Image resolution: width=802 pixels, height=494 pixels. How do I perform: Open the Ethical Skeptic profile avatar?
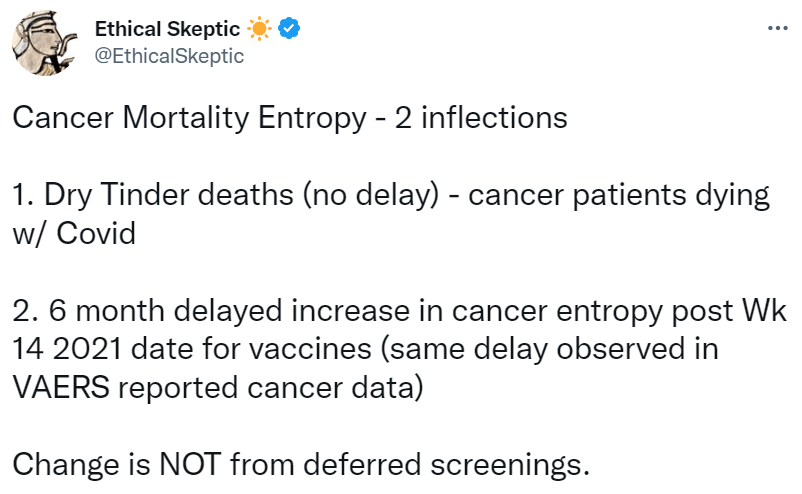(45, 45)
